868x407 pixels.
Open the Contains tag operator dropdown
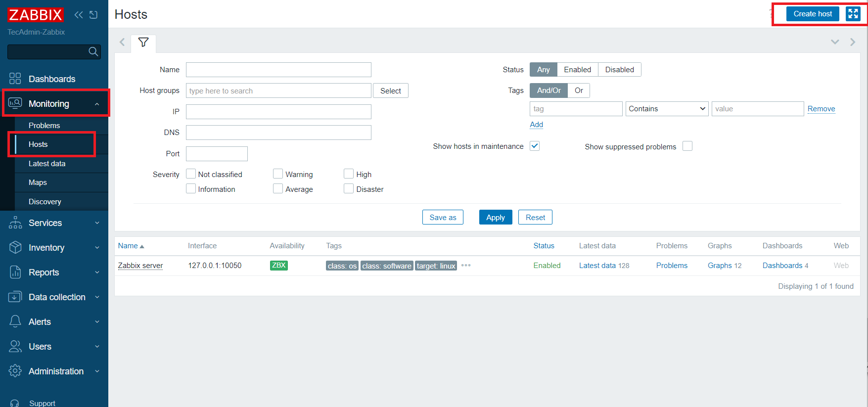[x=667, y=109]
